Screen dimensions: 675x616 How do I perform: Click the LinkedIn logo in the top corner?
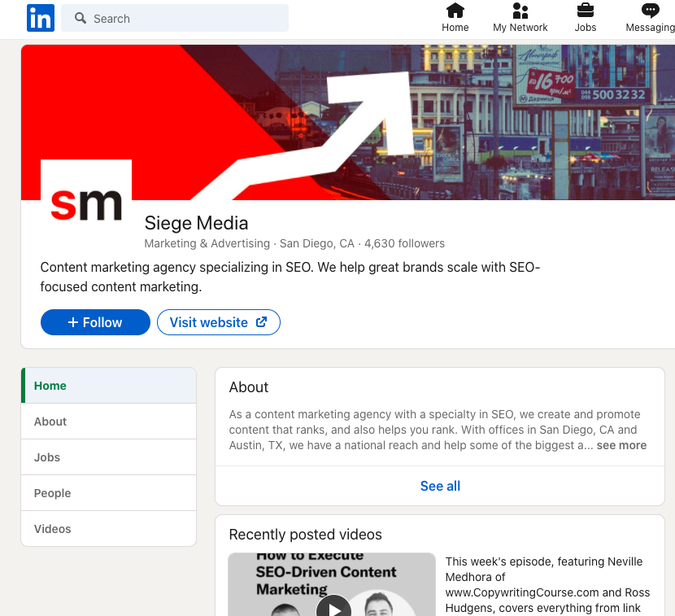point(40,17)
